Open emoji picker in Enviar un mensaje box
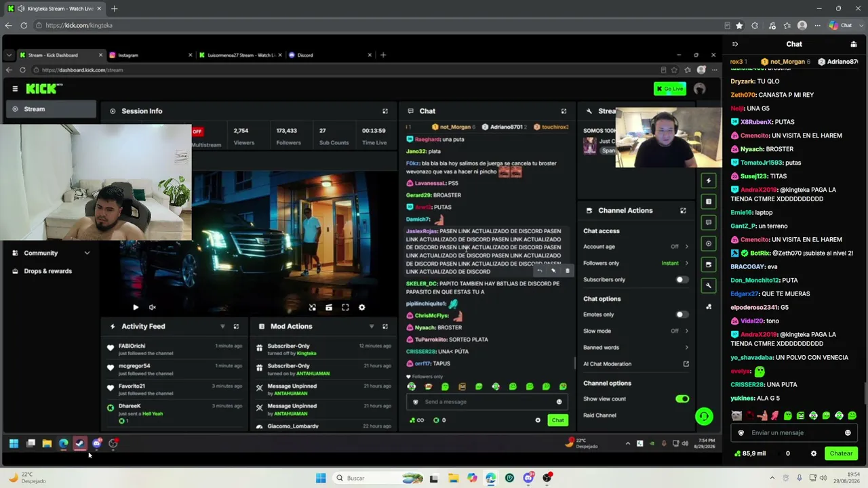The image size is (868, 488). pyautogui.click(x=848, y=433)
